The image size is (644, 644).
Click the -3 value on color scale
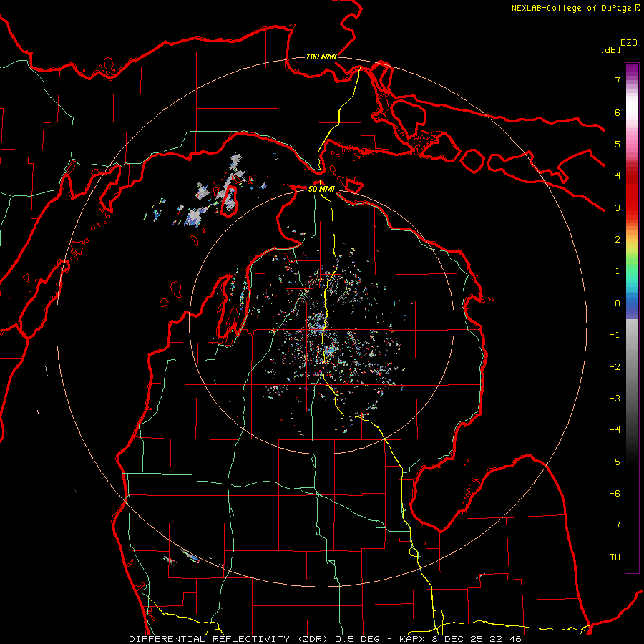coord(615,399)
